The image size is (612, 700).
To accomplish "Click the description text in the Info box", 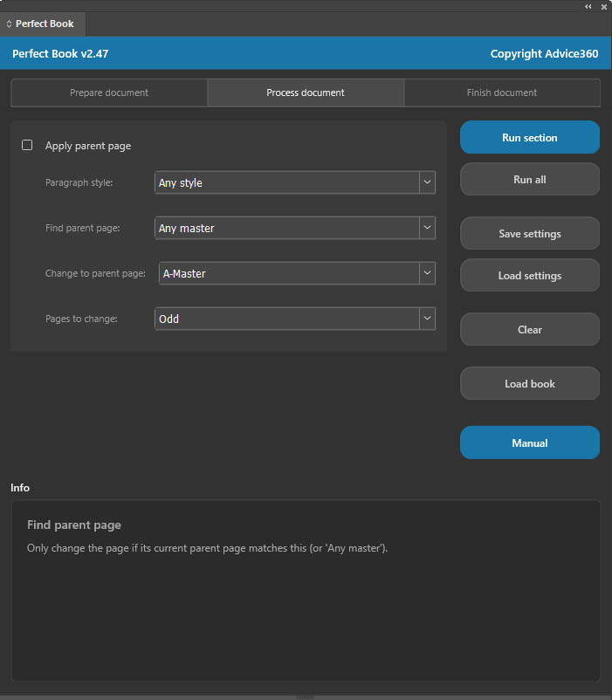I will 207,548.
